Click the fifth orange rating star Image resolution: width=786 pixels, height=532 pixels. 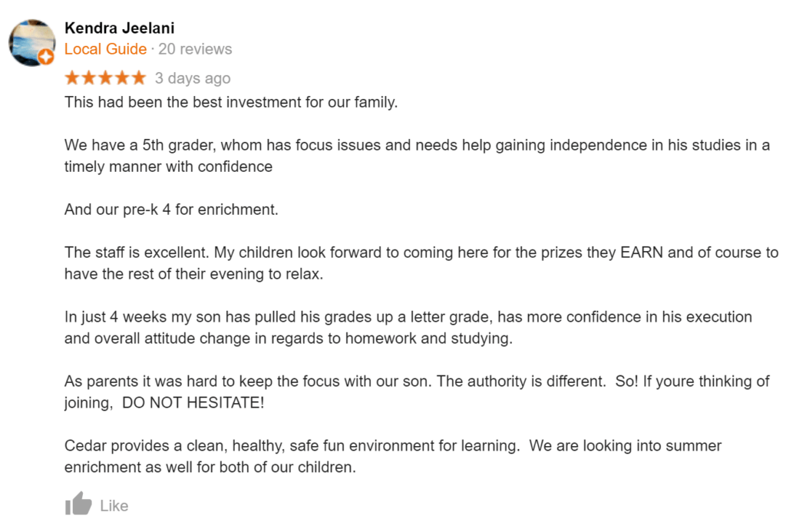(139, 78)
